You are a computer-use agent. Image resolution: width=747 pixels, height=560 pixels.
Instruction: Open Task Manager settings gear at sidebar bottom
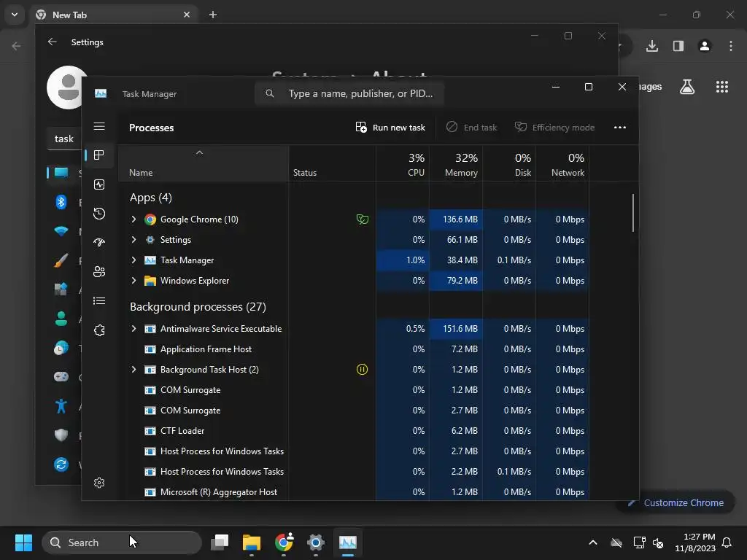pyautogui.click(x=99, y=483)
